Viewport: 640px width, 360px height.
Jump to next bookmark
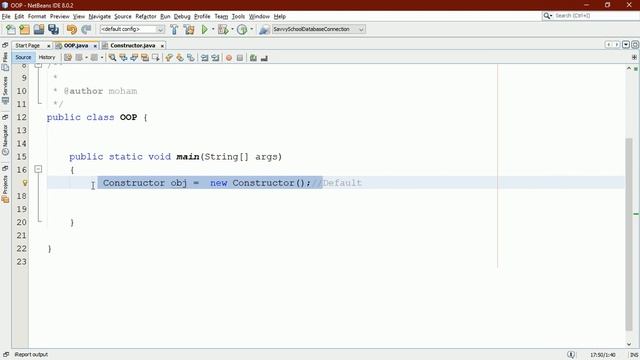180,58
